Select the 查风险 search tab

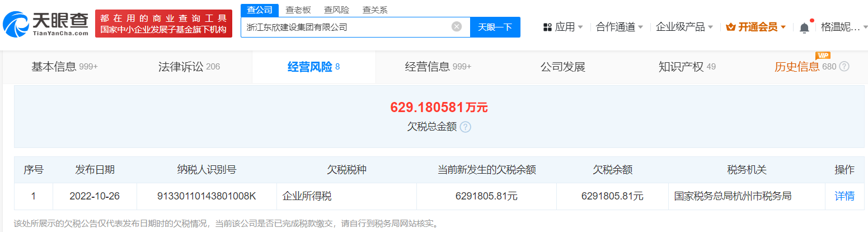coord(336,10)
